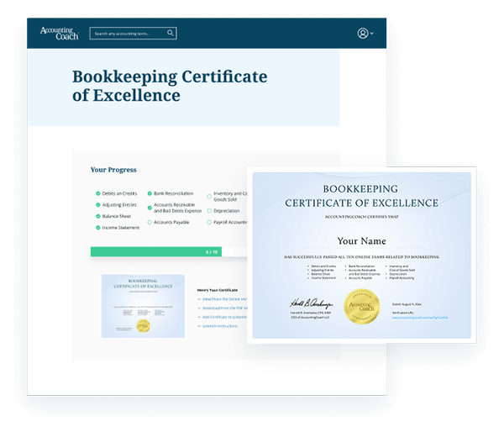Open the verification URL link on the certificate
Image resolution: width=504 pixels, height=432 pixels.
point(420,318)
